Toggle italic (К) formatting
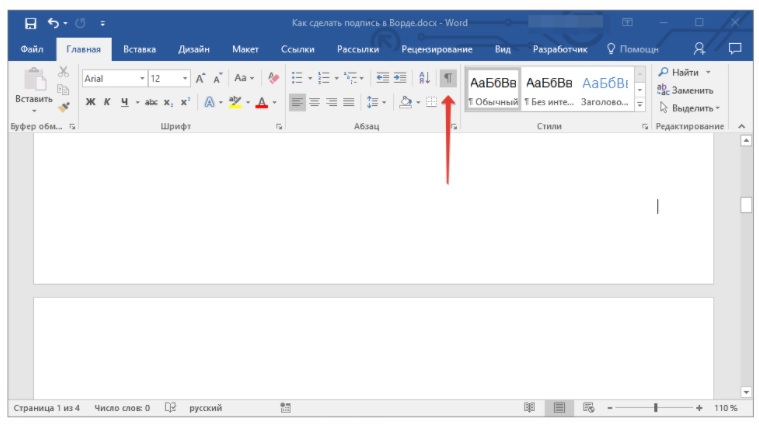 [107, 102]
